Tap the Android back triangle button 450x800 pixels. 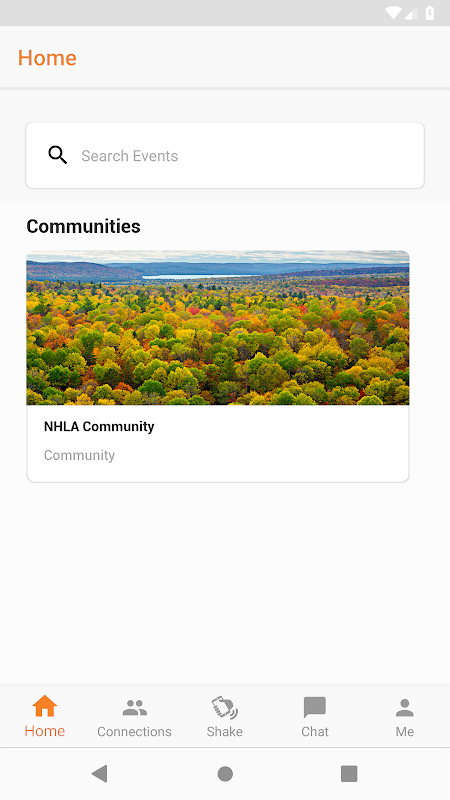(x=99, y=773)
